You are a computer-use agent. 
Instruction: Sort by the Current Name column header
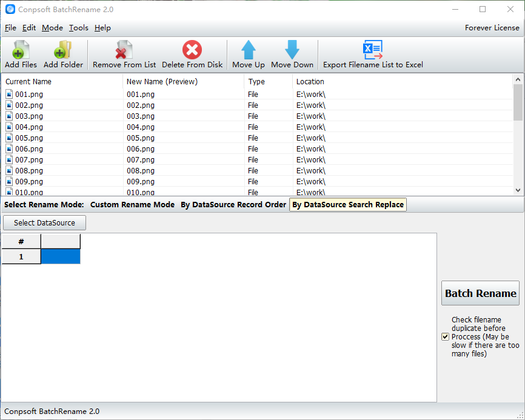(x=62, y=81)
